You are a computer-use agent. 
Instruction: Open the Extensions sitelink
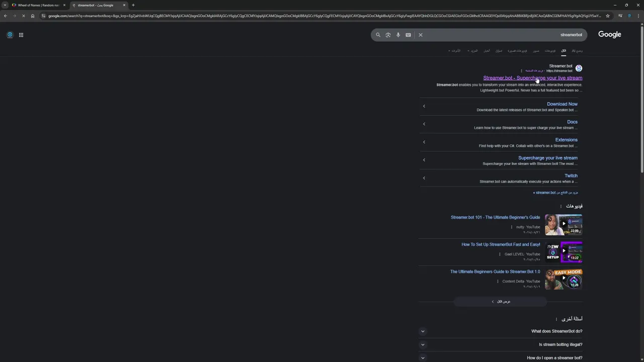(566, 140)
